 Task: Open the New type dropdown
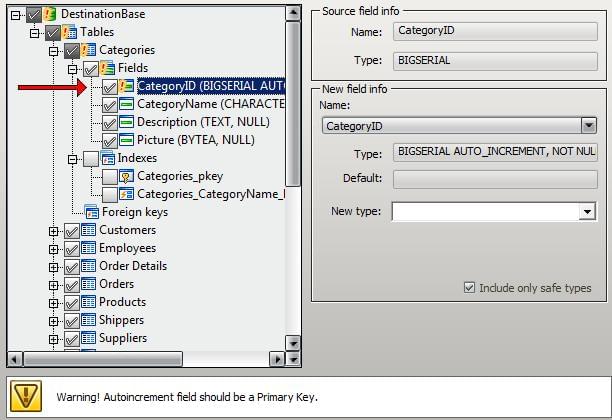587,212
